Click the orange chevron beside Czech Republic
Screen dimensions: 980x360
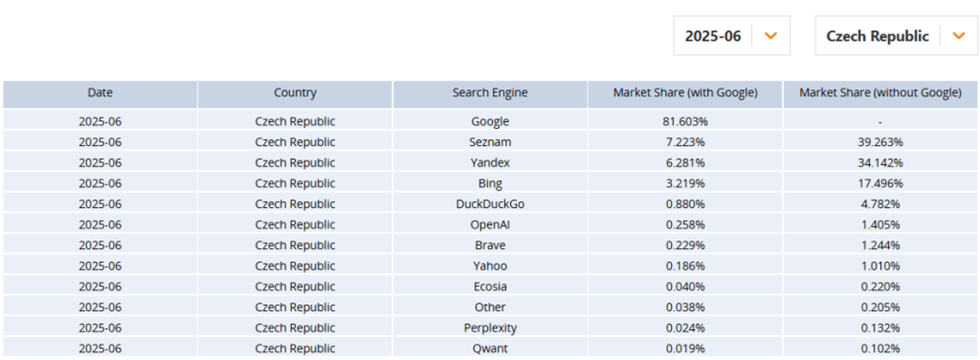coord(958,36)
